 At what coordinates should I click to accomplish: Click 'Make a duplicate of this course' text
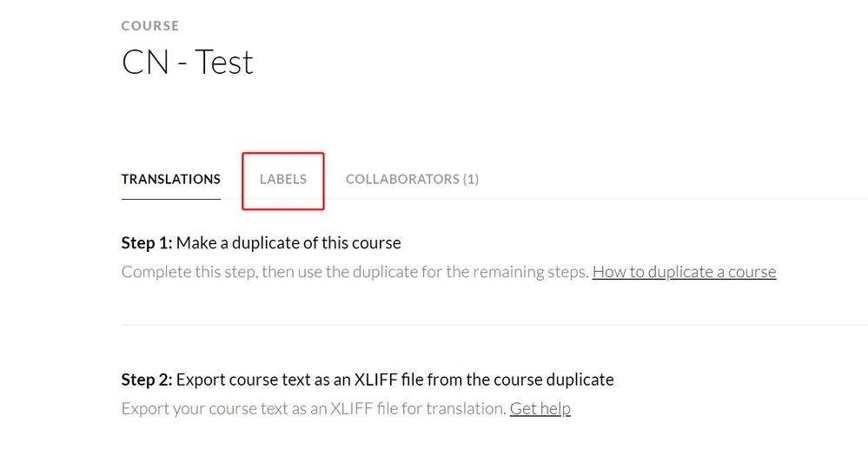click(288, 243)
